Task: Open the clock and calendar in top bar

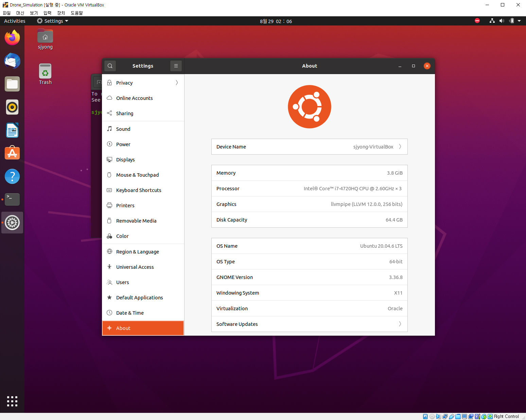Action: coord(276,21)
